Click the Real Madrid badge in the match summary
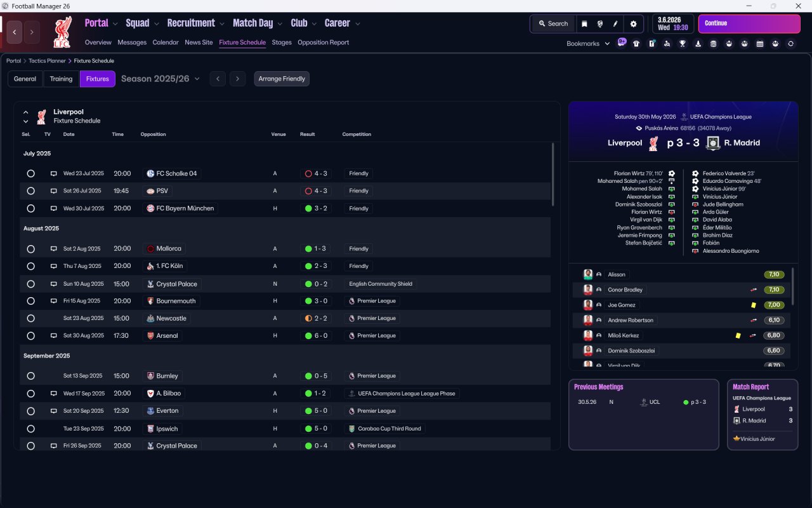Viewport: 812px width, 508px height. [x=713, y=143]
